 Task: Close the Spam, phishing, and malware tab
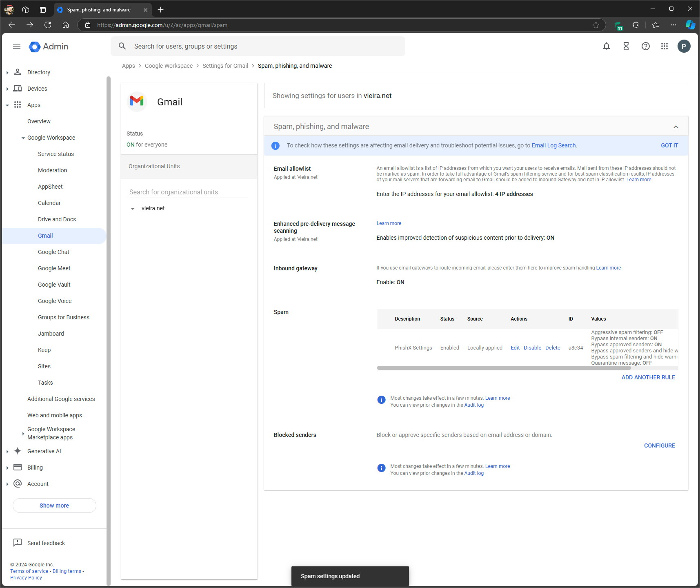click(145, 10)
